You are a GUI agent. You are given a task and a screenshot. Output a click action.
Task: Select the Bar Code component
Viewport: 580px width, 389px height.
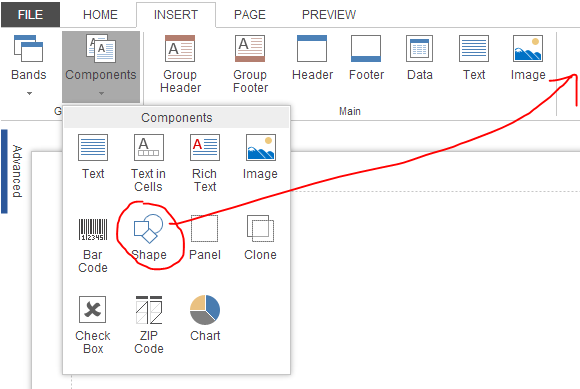93,245
